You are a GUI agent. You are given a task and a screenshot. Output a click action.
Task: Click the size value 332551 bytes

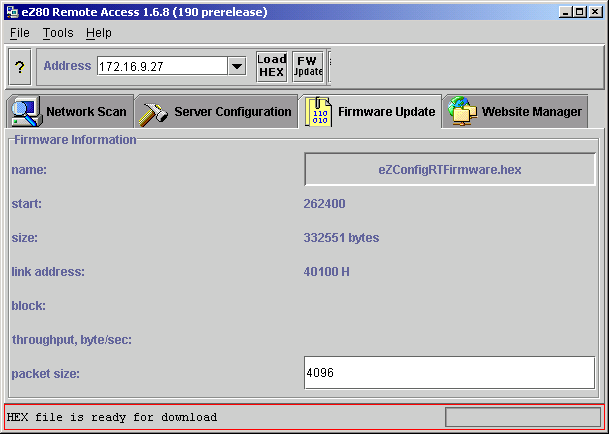[341, 237]
